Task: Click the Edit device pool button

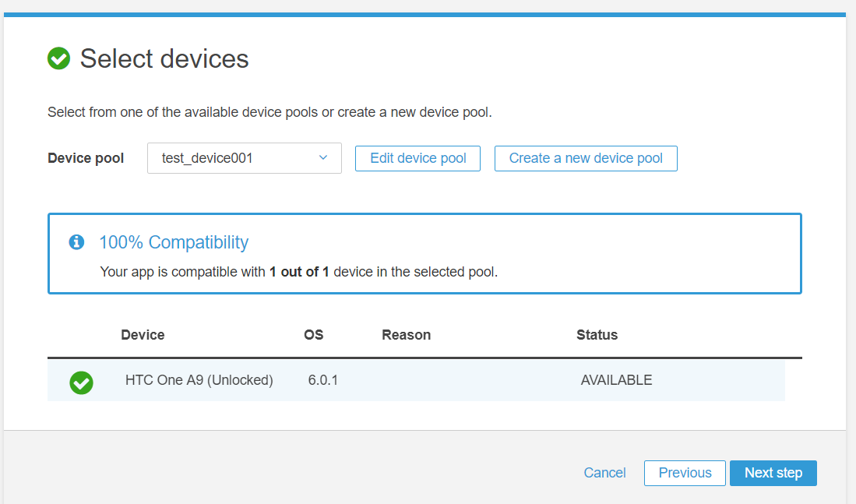Action: 417,158
